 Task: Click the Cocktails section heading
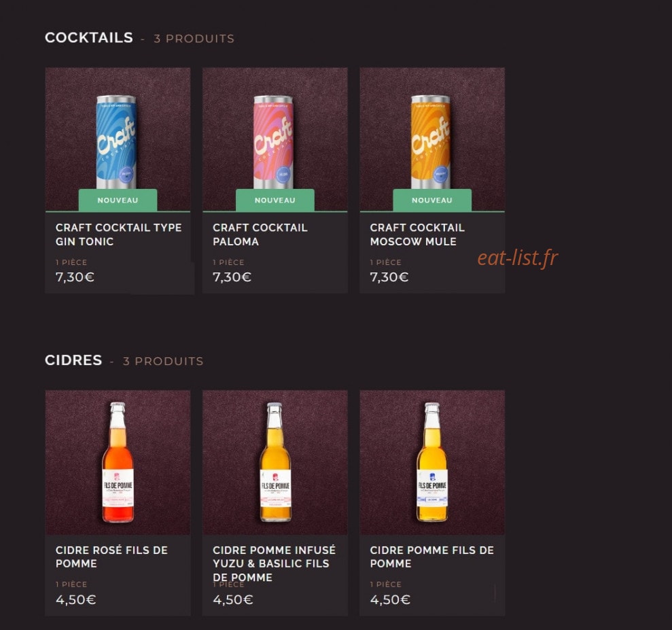pos(89,37)
